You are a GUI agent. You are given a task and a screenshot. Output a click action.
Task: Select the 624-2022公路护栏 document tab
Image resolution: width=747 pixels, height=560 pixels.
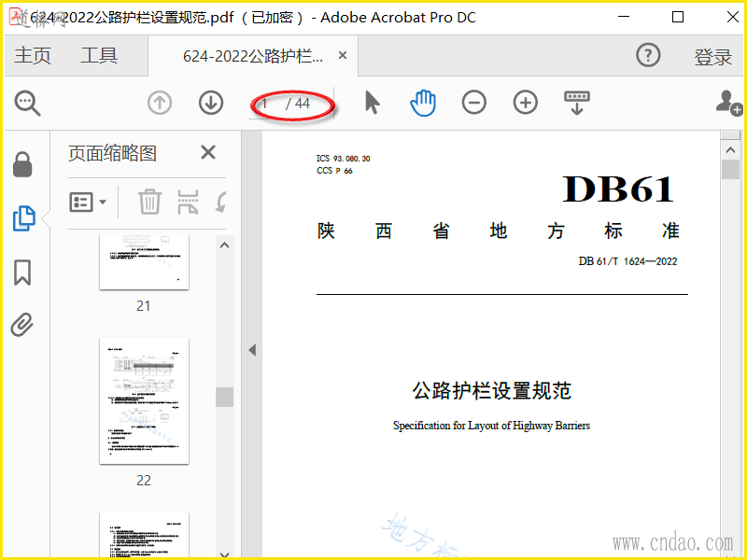(253, 56)
